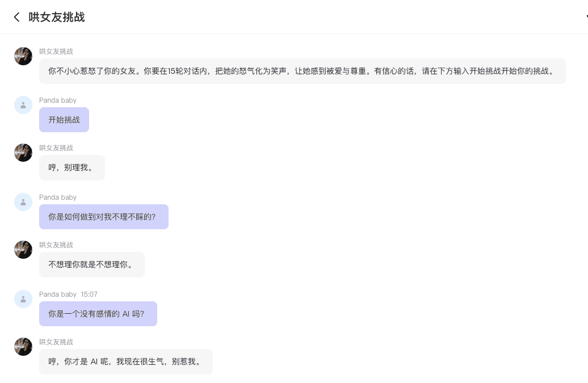This screenshot has height=383, width=588.
Task: Click bot avatar next to 不想理你就是不想理你。
Action: pos(23,250)
